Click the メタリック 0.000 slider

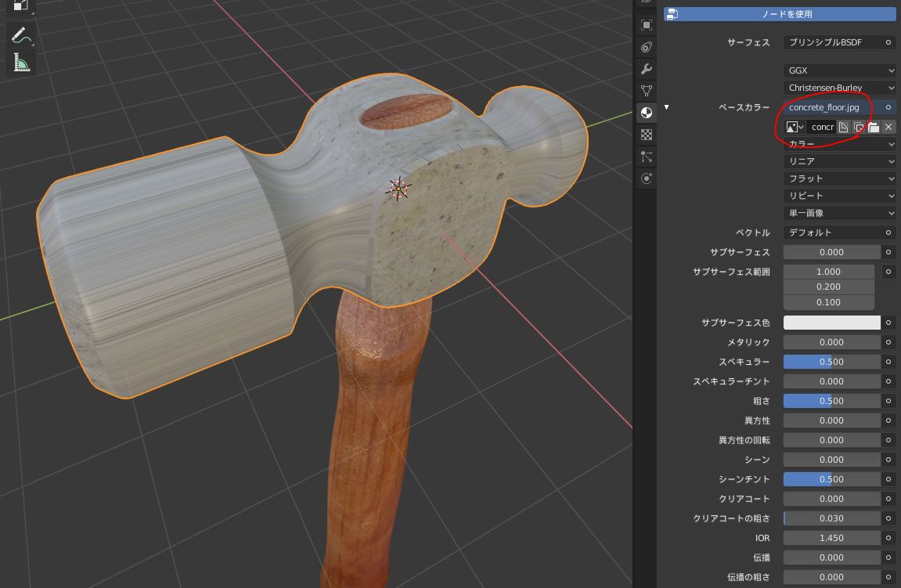point(831,343)
